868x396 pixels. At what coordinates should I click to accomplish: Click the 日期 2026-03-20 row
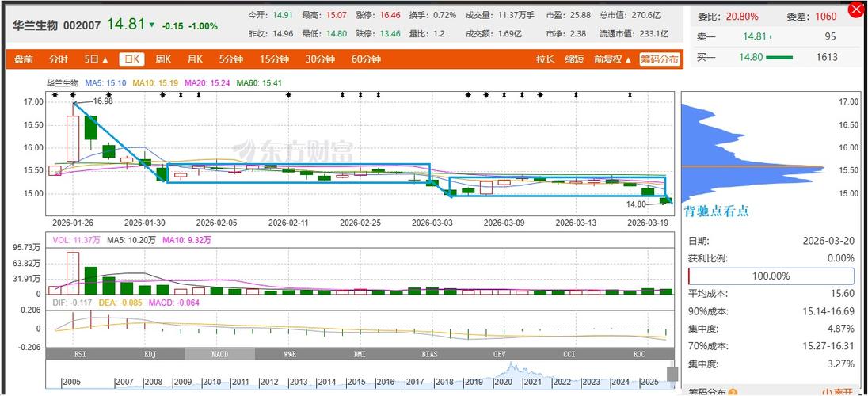click(771, 241)
